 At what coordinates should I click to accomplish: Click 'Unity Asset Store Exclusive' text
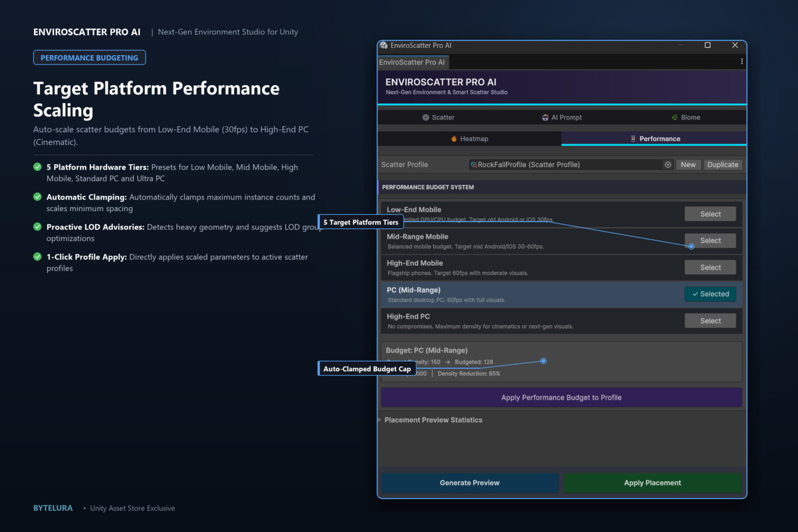tap(132, 508)
